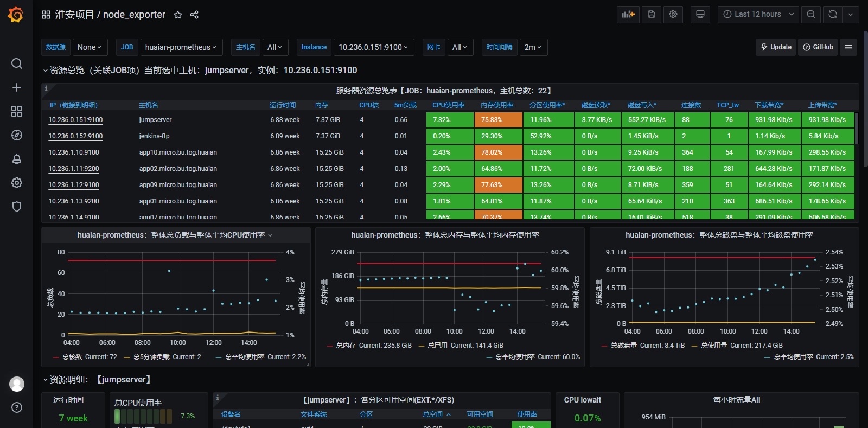Click the jenkins-ftp hostname cell
Image resolution: width=868 pixels, height=428 pixels.
tap(154, 136)
